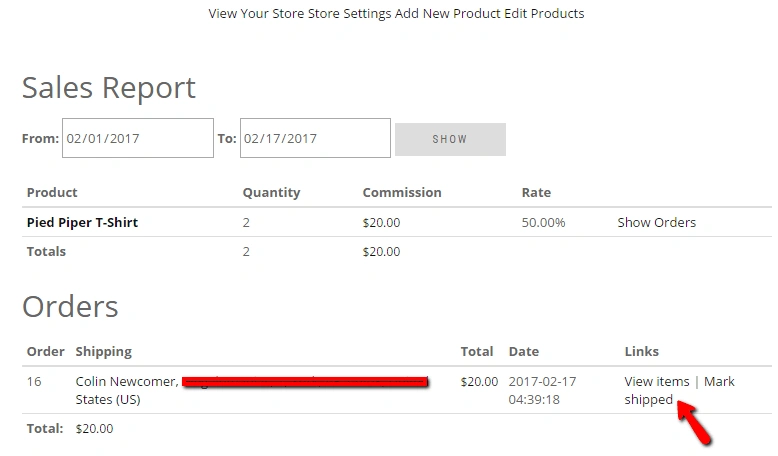This screenshot has height=456, width=778.
Task: Click Show Orders for Pied Piper T-Shirt
Action: 656,222
